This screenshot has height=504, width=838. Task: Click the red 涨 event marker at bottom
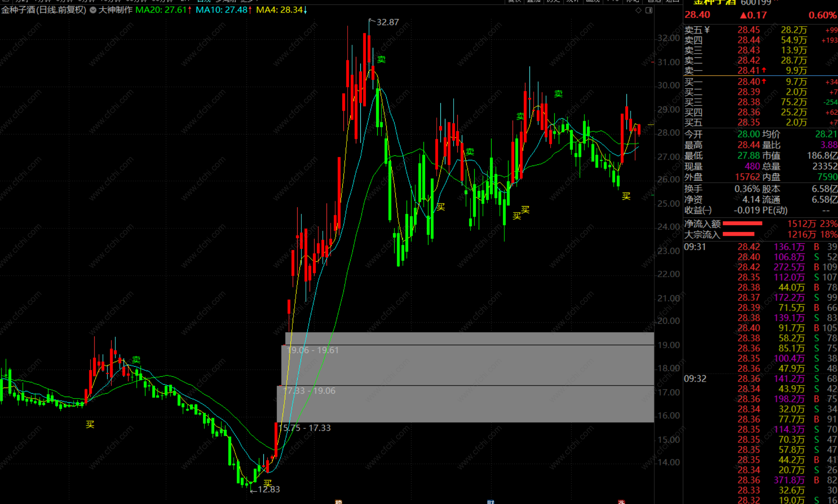[x=621, y=502]
